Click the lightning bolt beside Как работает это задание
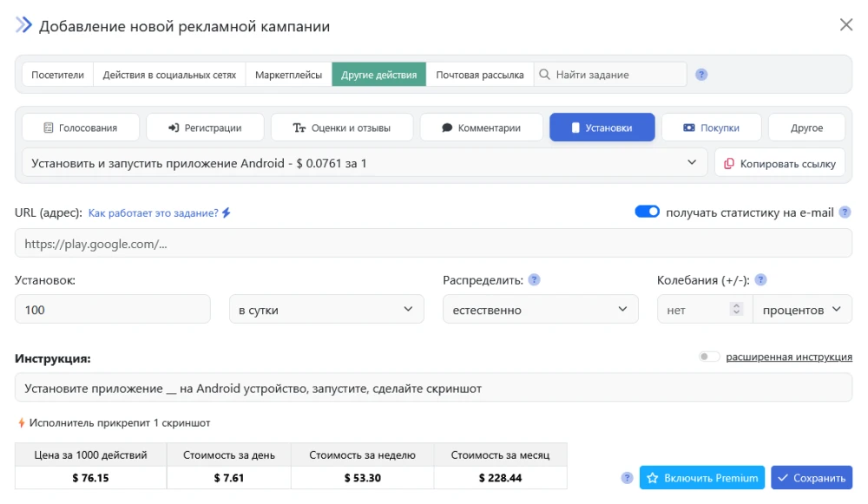Screen dimensions: 868x504 [x=226, y=211]
